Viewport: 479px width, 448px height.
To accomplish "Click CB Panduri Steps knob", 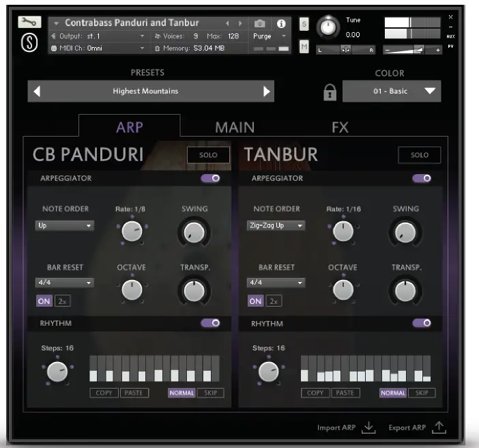I will click(x=57, y=372).
